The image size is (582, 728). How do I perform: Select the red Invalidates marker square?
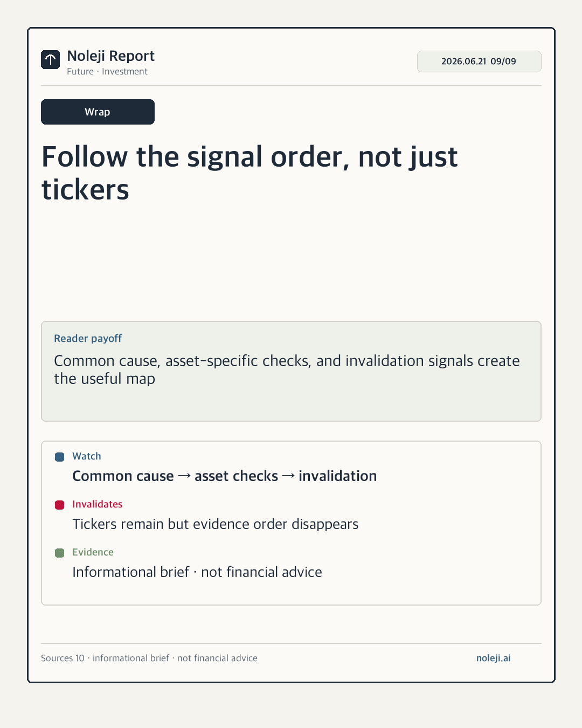[x=60, y=505]
